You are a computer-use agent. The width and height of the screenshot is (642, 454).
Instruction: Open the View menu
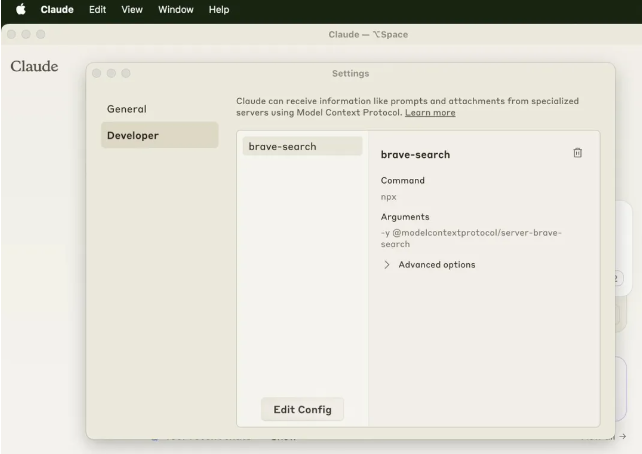point(132,9)
